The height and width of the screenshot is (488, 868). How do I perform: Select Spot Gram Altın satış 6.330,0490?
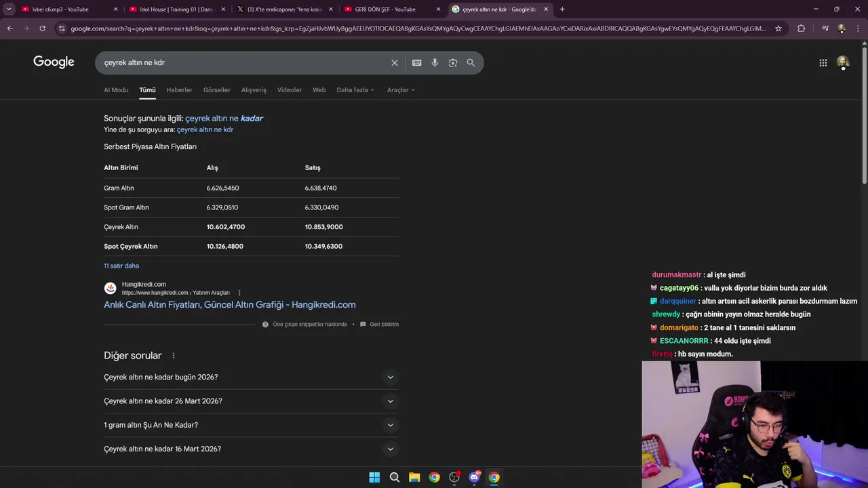coord(321,207)
